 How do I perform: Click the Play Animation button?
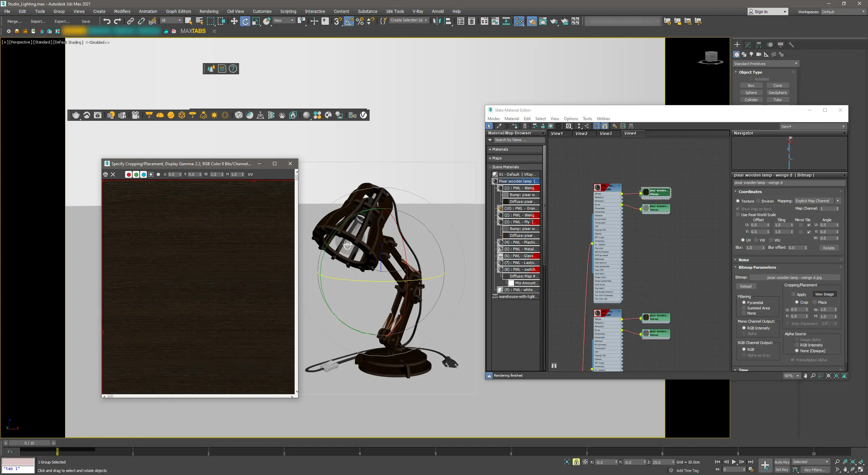734,462
